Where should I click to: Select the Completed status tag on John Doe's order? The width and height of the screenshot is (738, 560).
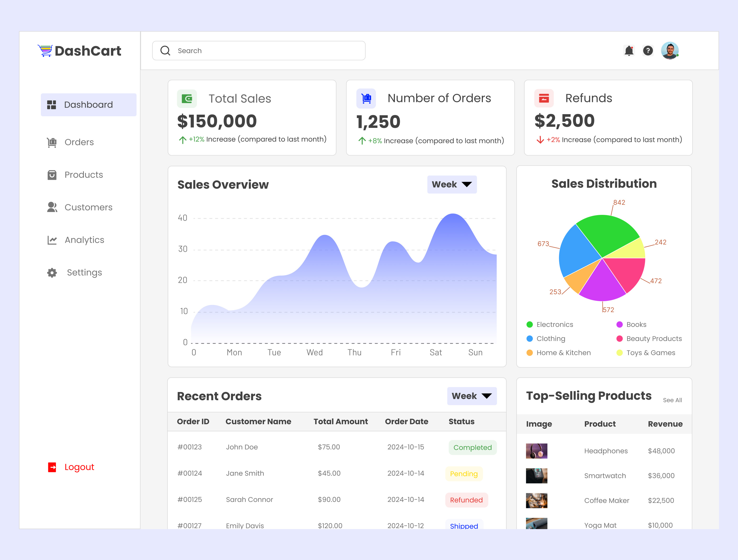[472, 447]
